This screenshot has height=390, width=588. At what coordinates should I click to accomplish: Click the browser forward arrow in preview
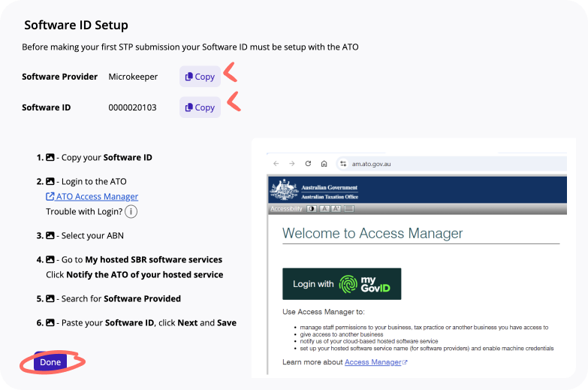click(x=292, y=164)
